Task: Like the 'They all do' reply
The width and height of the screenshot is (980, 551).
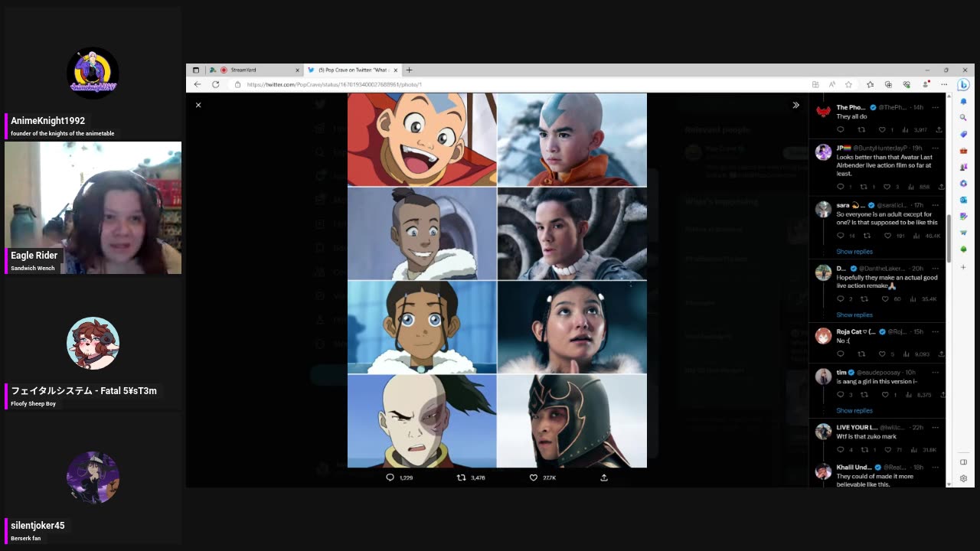Action: [x=882, y=129]
